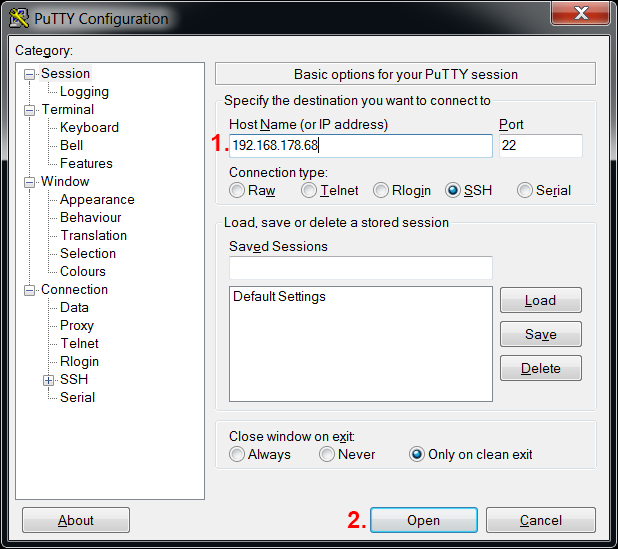618x549 pixels.
Task: Click the Port input field
Action: (541, 146)
